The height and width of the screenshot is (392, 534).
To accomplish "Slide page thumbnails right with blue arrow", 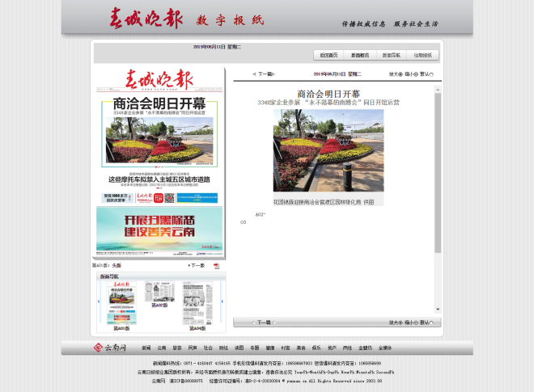I will click(x=222, y=301).
